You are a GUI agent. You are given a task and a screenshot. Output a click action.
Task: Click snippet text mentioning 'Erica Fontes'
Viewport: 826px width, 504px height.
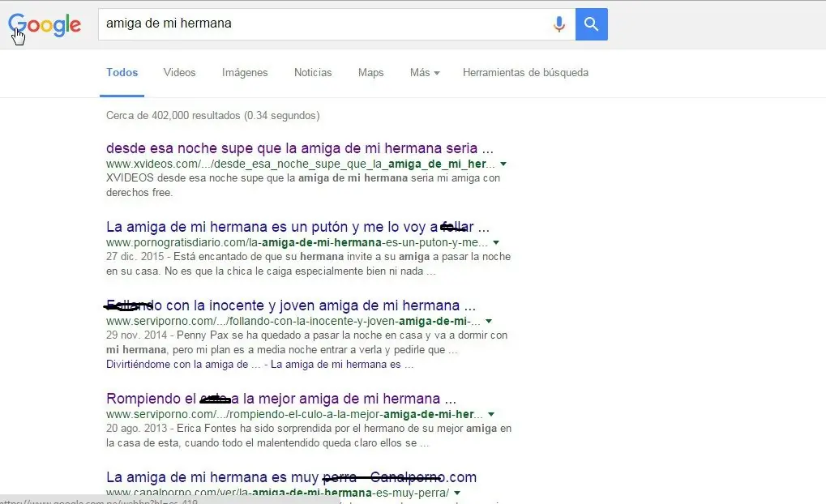pos(309,436)
